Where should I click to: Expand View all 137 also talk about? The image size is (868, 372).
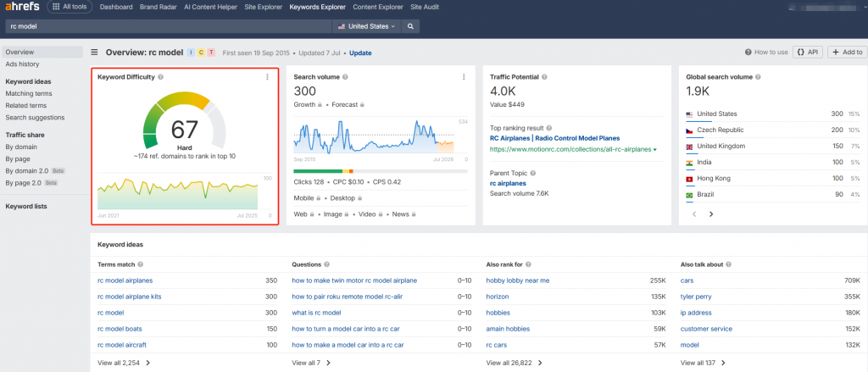point(703,364)
